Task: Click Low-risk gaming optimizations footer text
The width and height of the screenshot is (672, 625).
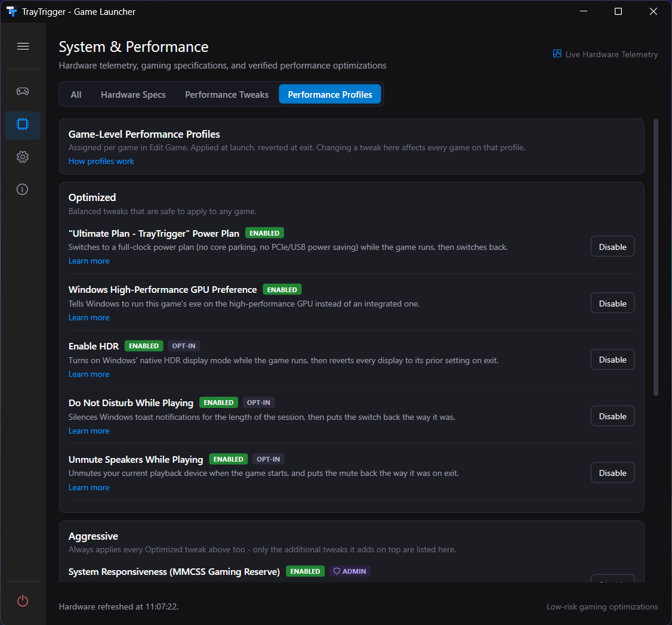Action: (x=602, y=607)
